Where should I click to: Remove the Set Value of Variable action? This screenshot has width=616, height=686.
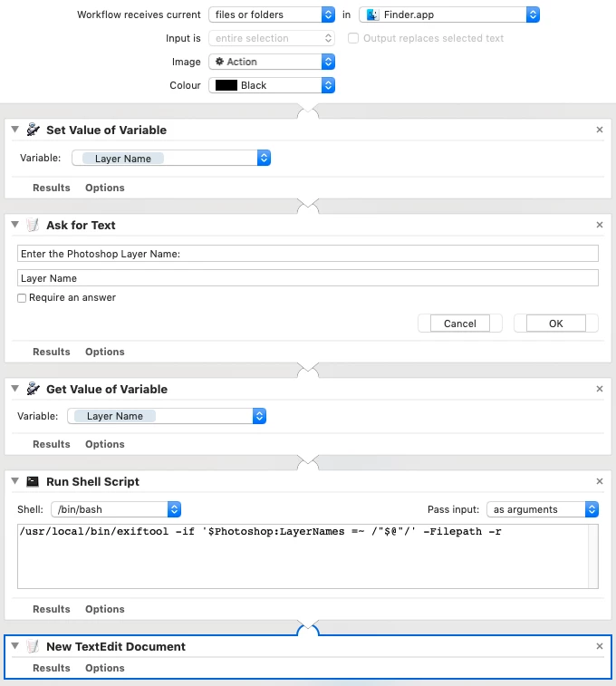click(600, 130)
